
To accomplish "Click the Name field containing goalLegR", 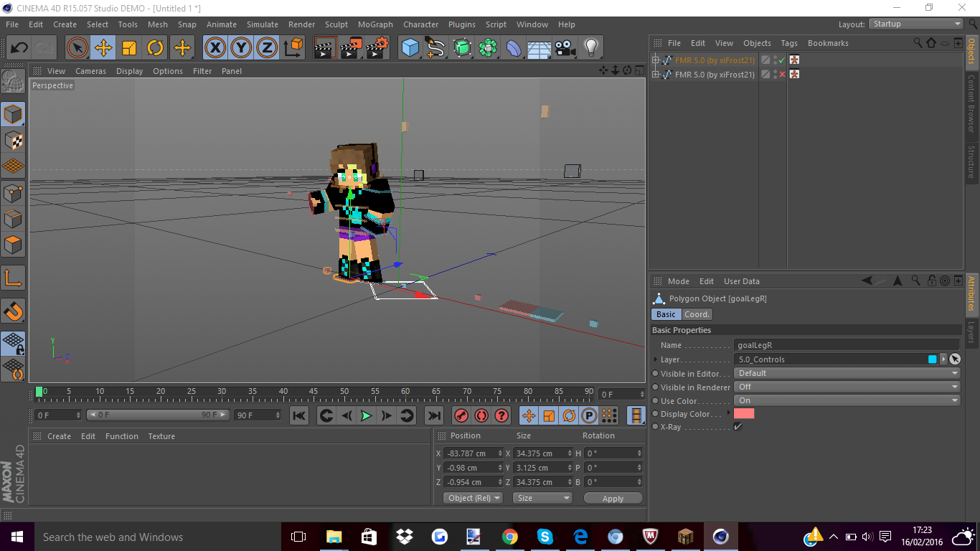I will click(x=847, y=345).
